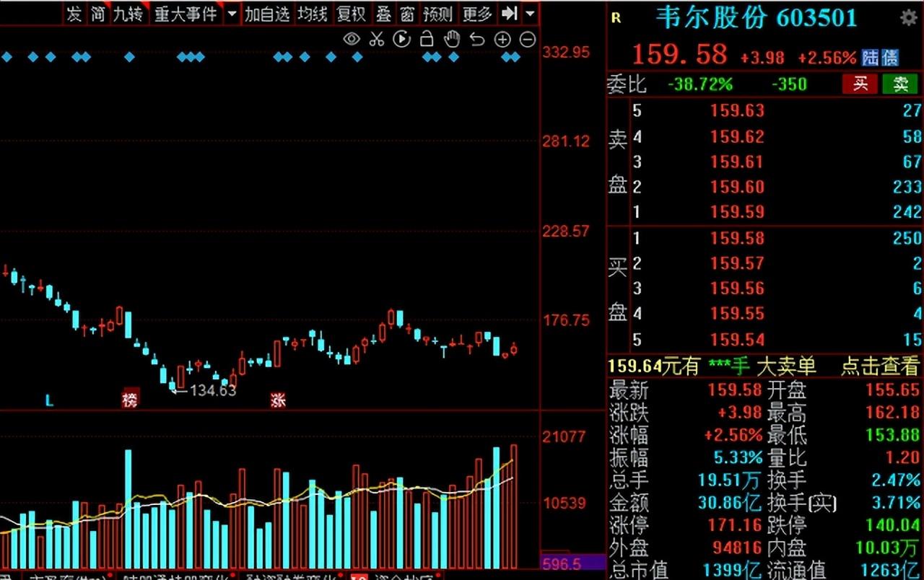This screenshot has width=924, height=580.
Task: Open the 更多 more options menu
Action: [x=477, y=13]
